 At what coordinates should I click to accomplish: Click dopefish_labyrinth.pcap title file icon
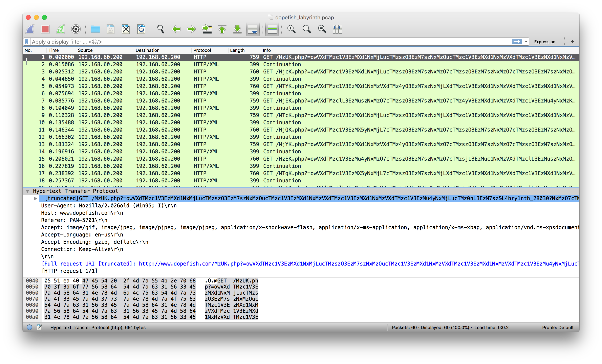pyautogui.click(x=271, y=17)
